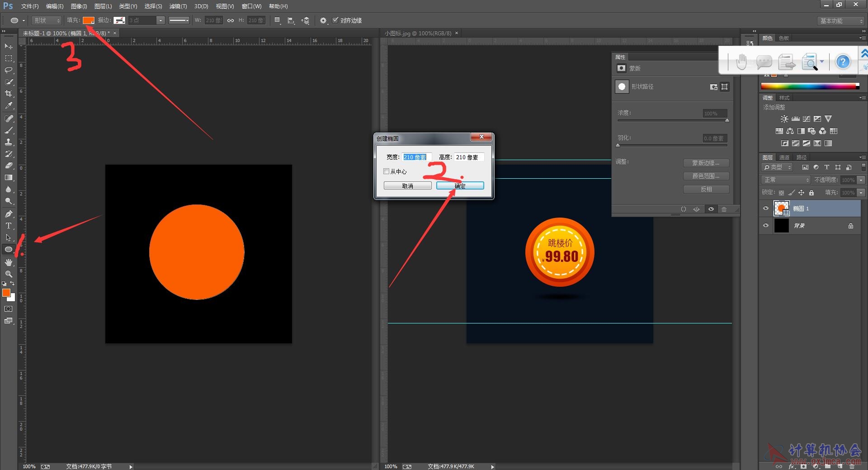The image size is (868, 470).
Task: Open layer filter 类型 dropdown
Action: 778,167
